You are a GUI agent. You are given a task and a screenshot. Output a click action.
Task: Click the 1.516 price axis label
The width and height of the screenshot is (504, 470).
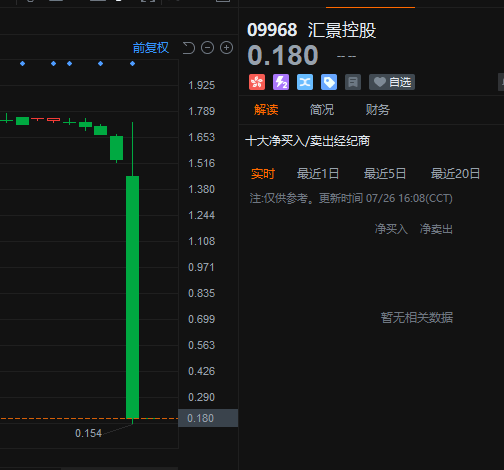(202, 163)
